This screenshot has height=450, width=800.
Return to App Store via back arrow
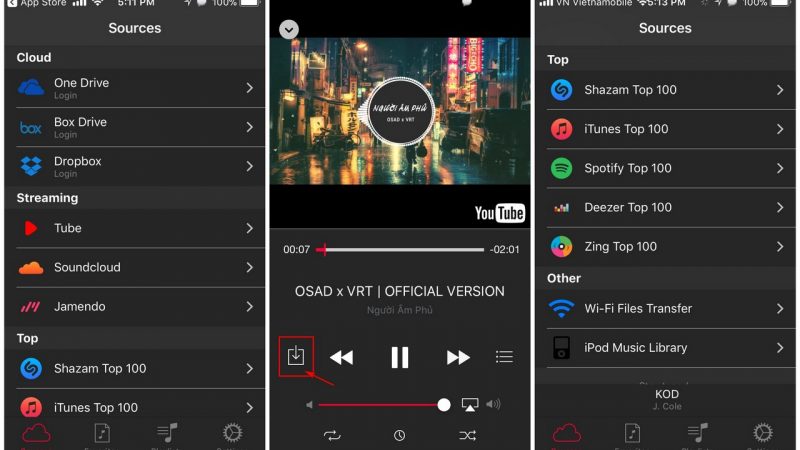(12, 4)
